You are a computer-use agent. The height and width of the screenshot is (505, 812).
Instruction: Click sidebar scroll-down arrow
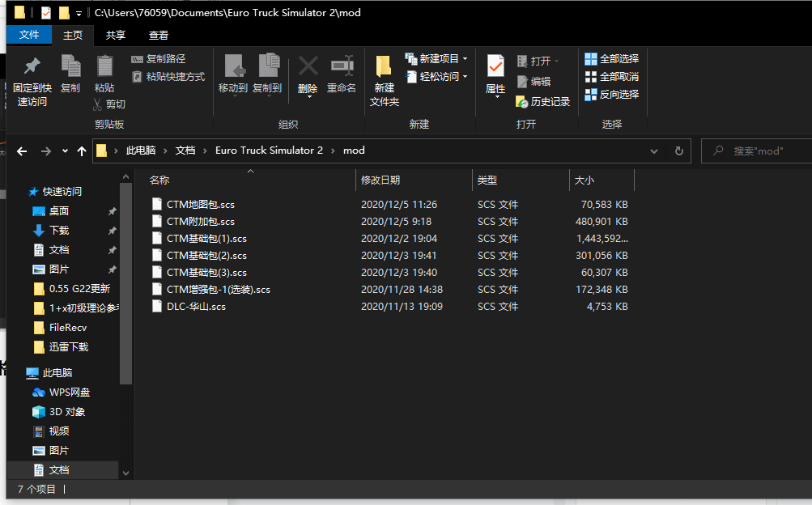pyautogui.click(x=125, y=473)
